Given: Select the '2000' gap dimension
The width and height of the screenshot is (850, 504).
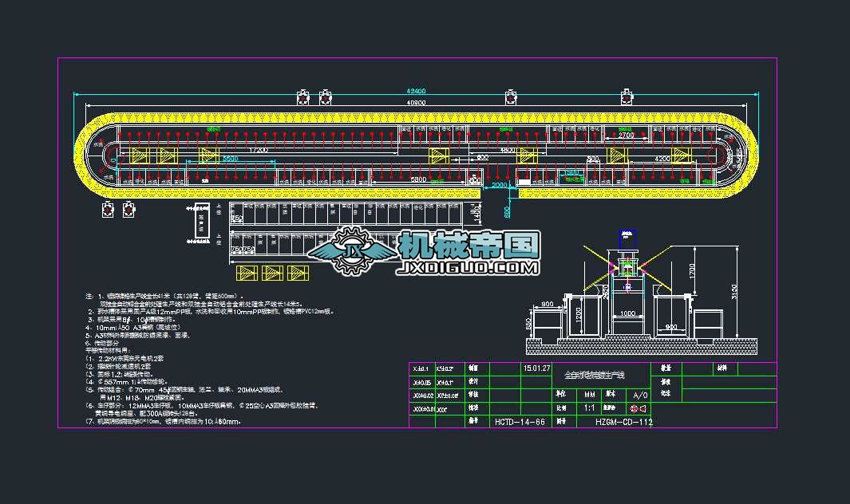Looking at the screenshot, I should (x=499, y=185).
